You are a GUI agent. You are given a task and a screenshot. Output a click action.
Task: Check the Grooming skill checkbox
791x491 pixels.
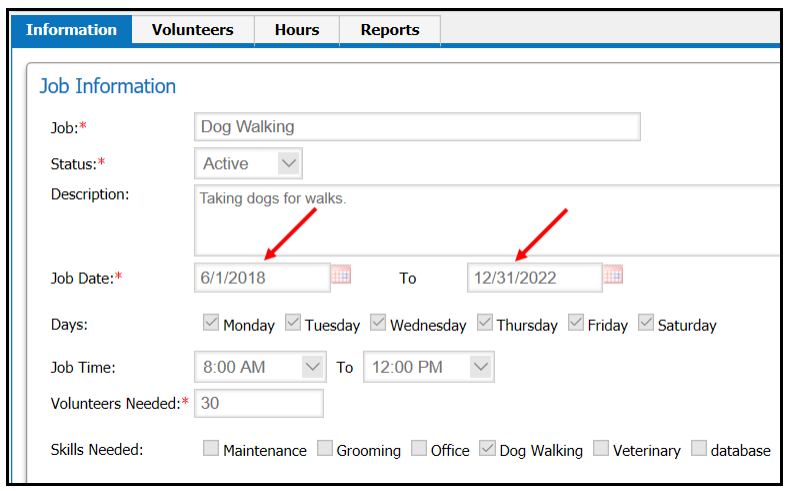(x=325, y=448)
